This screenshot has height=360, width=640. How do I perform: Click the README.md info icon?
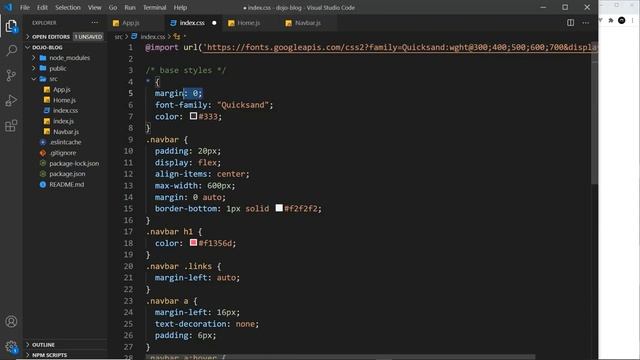pos(43,184)
